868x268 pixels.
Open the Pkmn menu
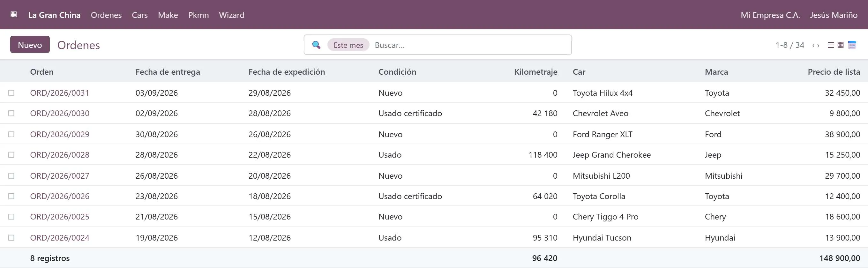198,15
